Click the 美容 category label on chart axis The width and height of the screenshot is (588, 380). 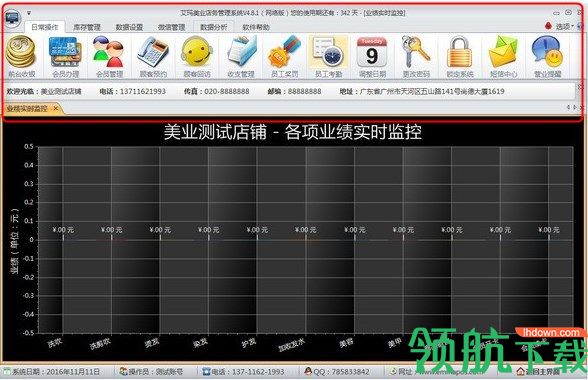click(x=346, y=342)
